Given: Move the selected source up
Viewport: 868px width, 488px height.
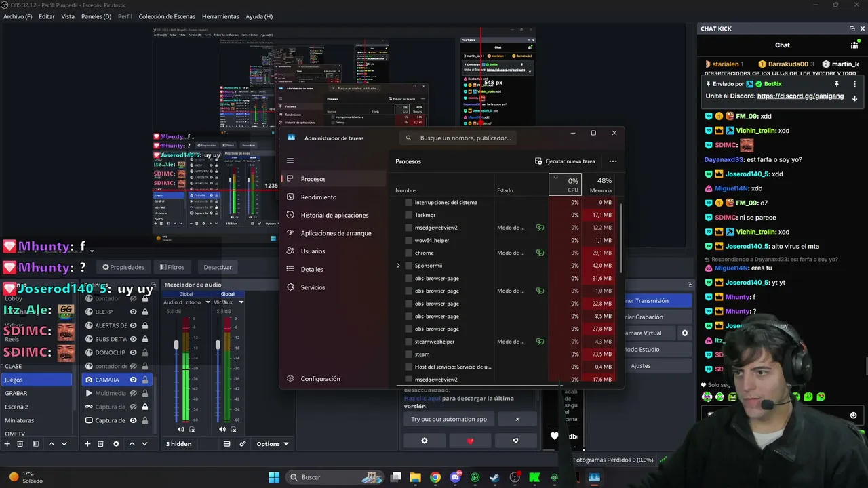Looking at the screenshot, I should pyautogui.click(x=132, y=444).
